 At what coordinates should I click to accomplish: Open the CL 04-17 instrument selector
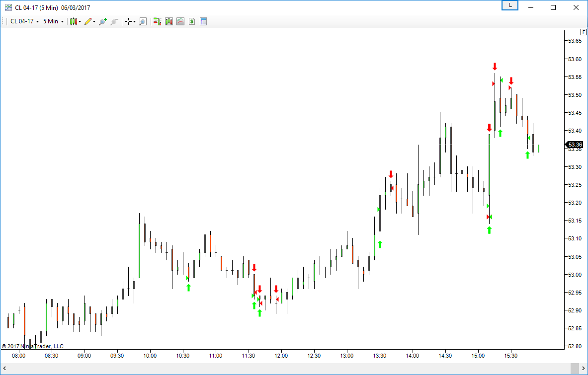pos(24,21)
